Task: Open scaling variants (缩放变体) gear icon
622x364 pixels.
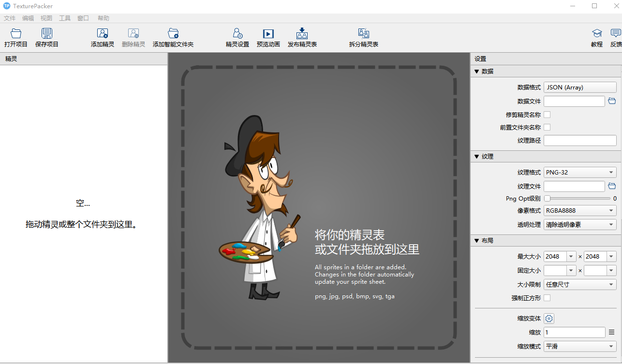Action: tap(549, 319)
